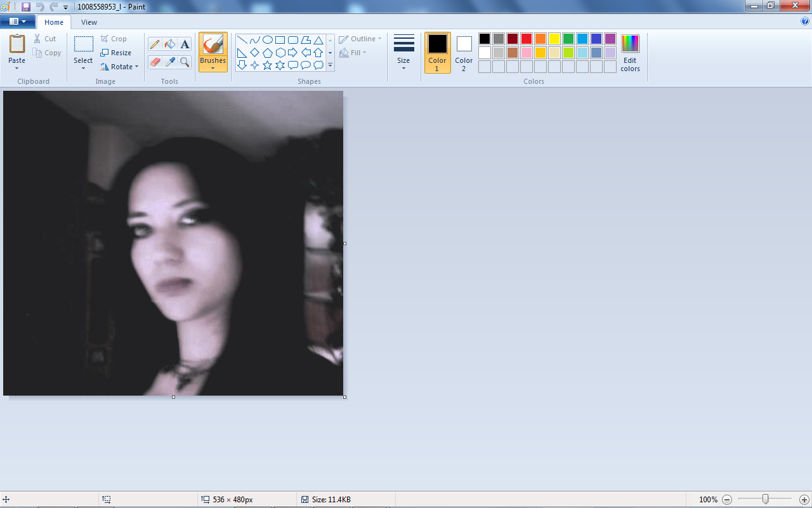Pick the Oval callout shape
812x508 pixels.
point(306,65)
